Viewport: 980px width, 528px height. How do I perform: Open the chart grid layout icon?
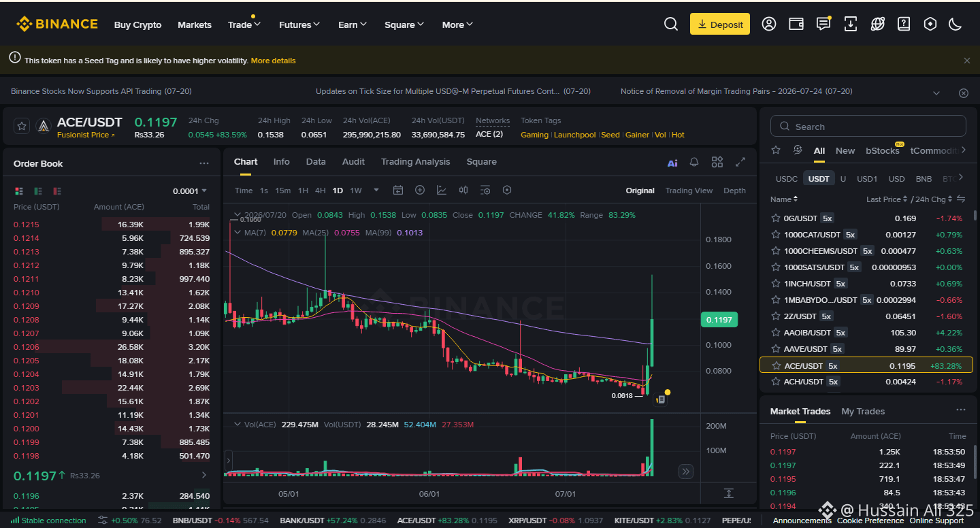tap(717, 162)
